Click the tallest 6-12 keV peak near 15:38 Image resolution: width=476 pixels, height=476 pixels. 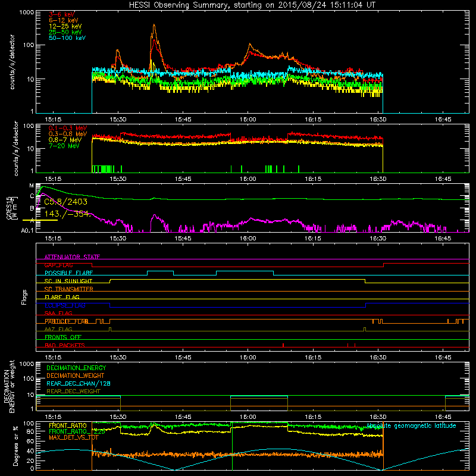[154, 25]
